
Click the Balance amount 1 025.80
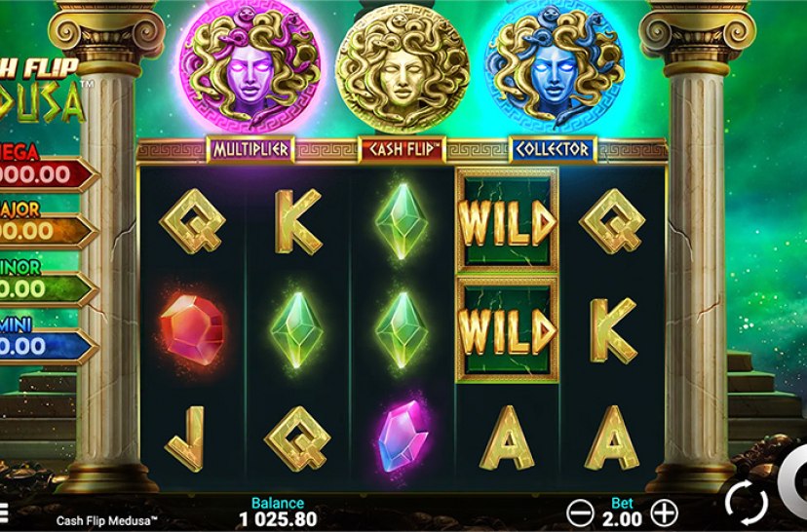pyautogui.click(x=278, y=519)
